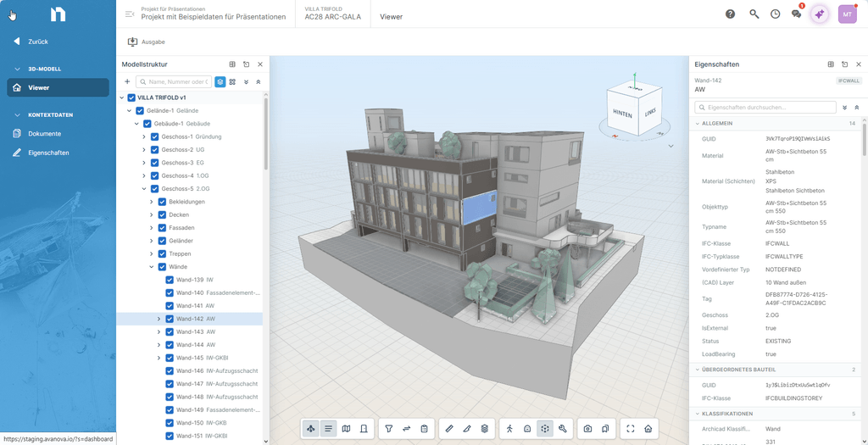
Task: Click the columns layout icon in Eigenschaften header
Action: [831, 64]
